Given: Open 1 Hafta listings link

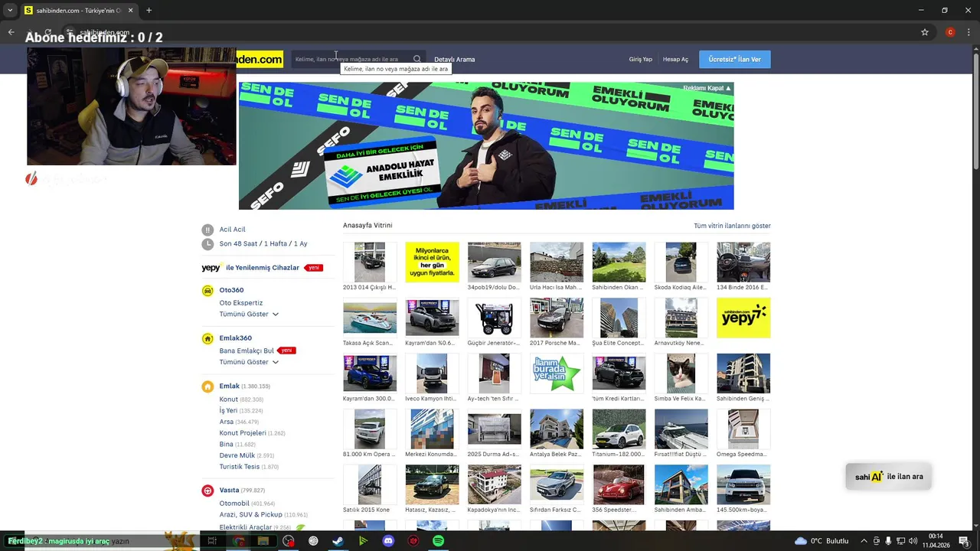Looking at the screenshot, I should (x=276, y=244).
